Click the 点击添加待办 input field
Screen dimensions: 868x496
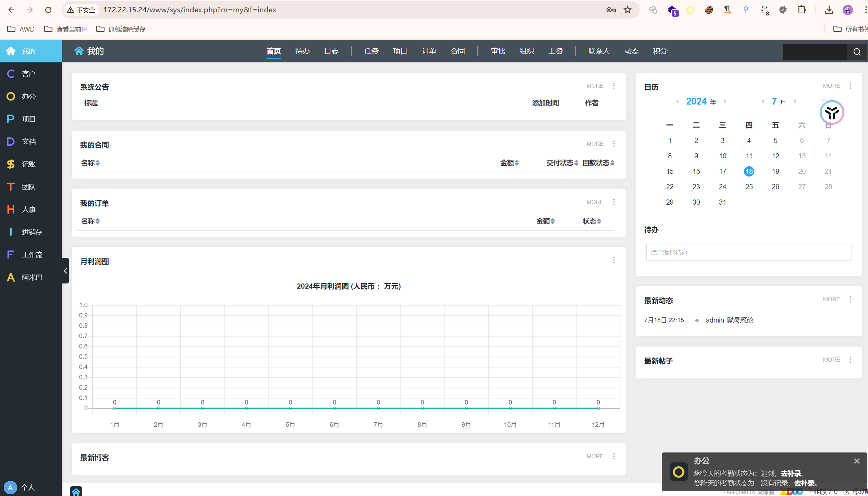(x=749, y=252)
